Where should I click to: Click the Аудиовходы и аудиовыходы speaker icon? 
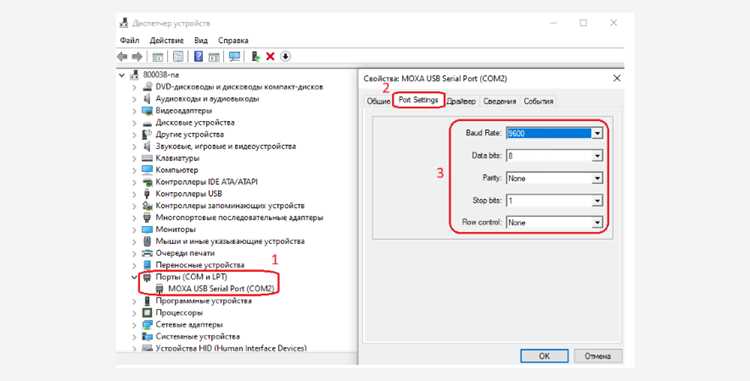click(147, 99)
